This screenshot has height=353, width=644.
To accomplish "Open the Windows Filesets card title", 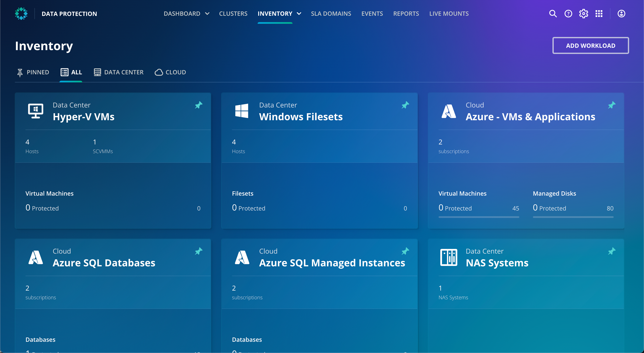I will pos(301,117).
